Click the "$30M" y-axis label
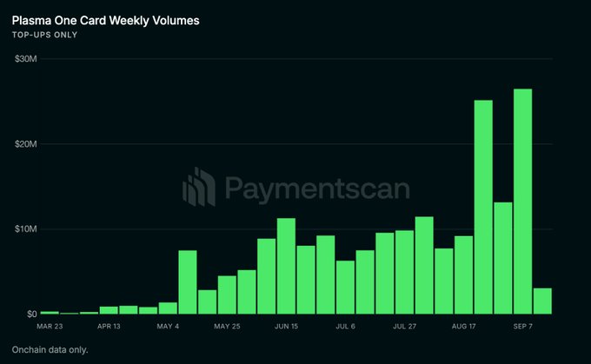Image resolution: width=591 pixels, height=364 pixels. click(25, 59)
